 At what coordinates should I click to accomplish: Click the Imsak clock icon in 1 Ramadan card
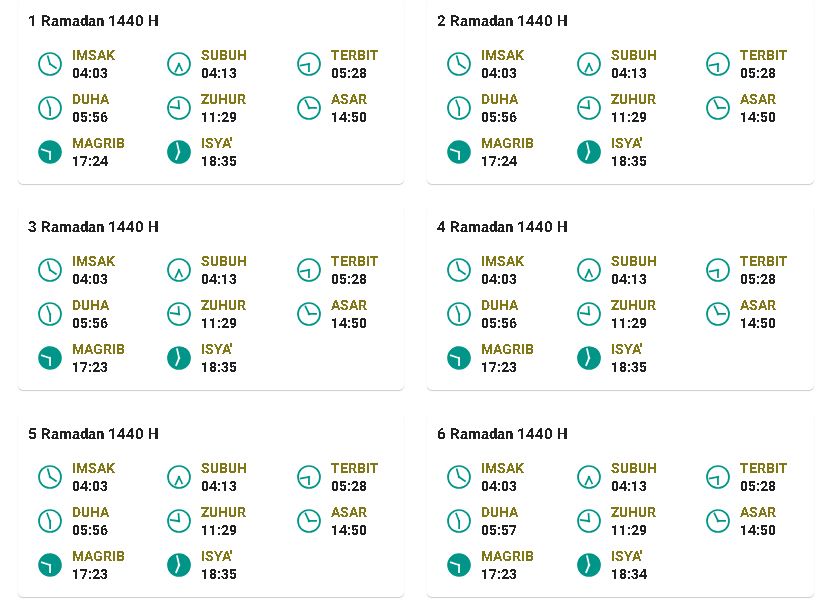[x=50, y=64]
